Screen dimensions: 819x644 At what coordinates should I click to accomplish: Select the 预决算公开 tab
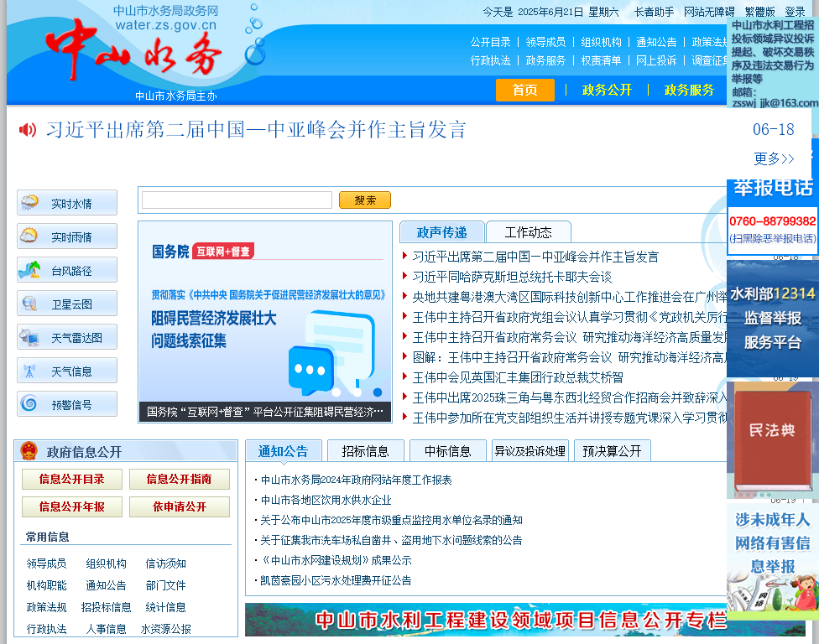coord(613,451)
